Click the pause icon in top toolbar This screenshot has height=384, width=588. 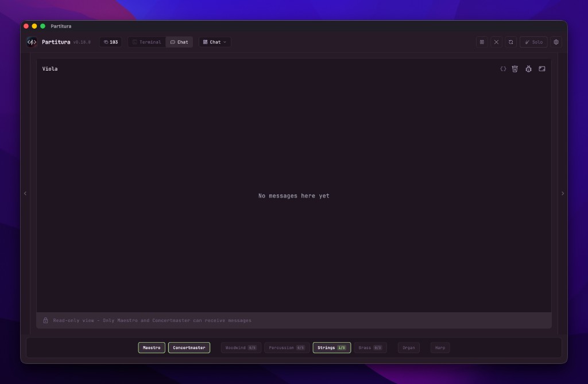tap(482, 42)
